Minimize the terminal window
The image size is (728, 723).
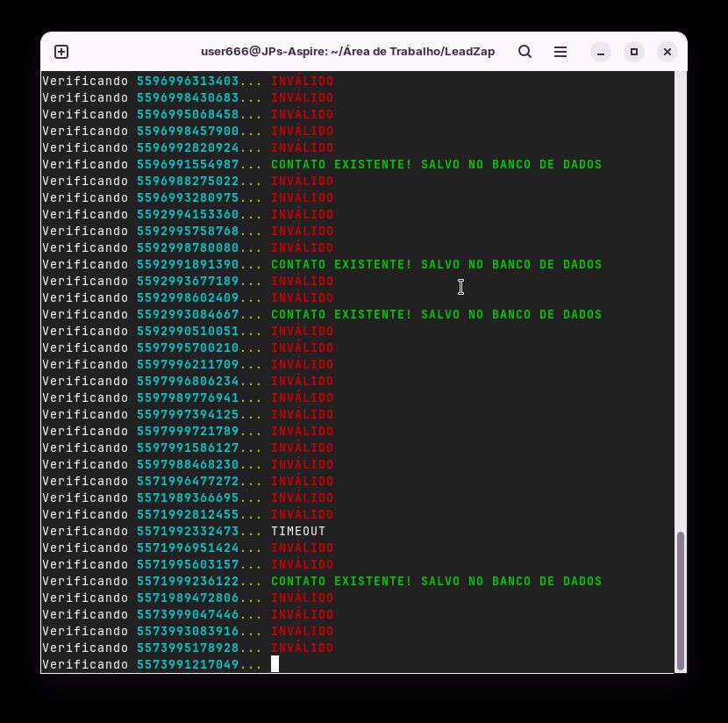[x=600, y=52]
